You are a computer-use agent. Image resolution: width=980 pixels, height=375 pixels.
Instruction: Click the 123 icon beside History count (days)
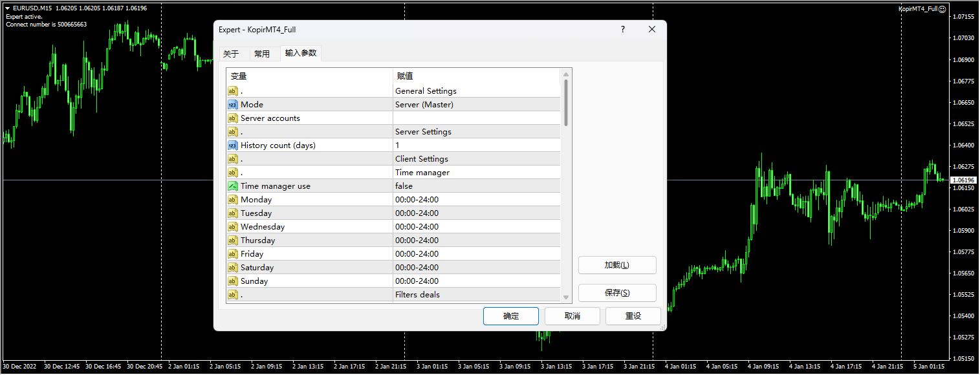coord(233,145)
